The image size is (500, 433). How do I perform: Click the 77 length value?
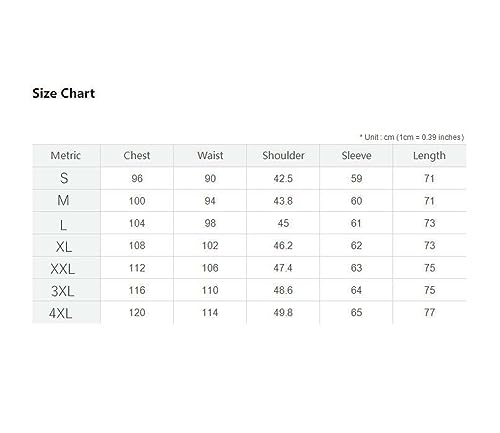click(429, 312)
